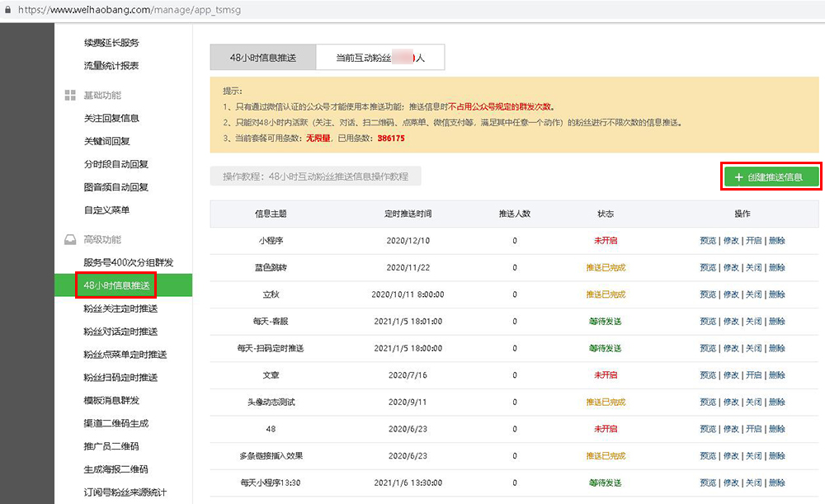The image size is (825, 504).
Task: Switch to the 48小时信息推送 tab
Action: point(262,59)
